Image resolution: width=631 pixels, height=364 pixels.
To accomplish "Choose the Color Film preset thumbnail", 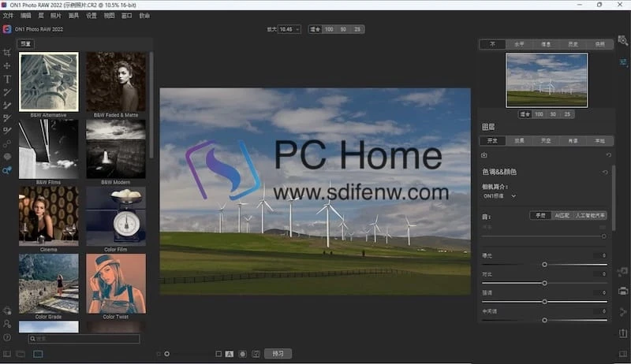I will click(x=116, y=216).
